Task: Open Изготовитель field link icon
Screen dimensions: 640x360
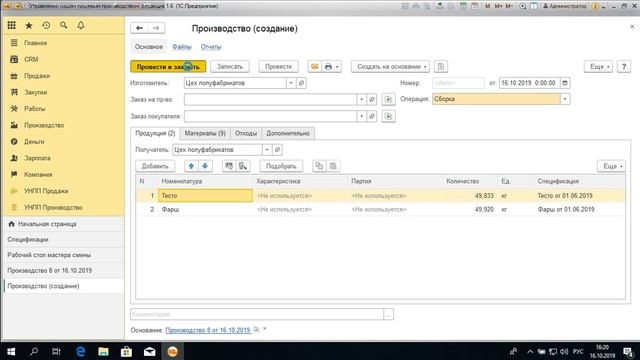Action: pyautogui.click(x=301, y=83)
